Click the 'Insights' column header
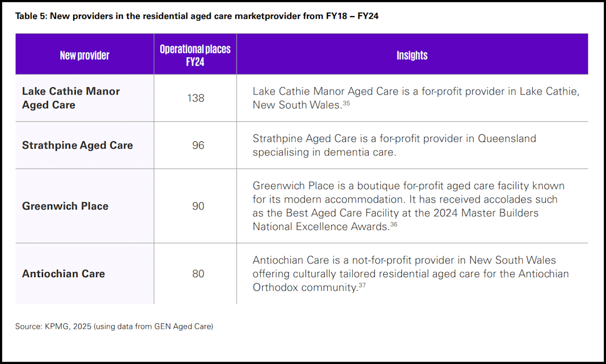The height and width of the screenshot is (364, 606). 412,56
